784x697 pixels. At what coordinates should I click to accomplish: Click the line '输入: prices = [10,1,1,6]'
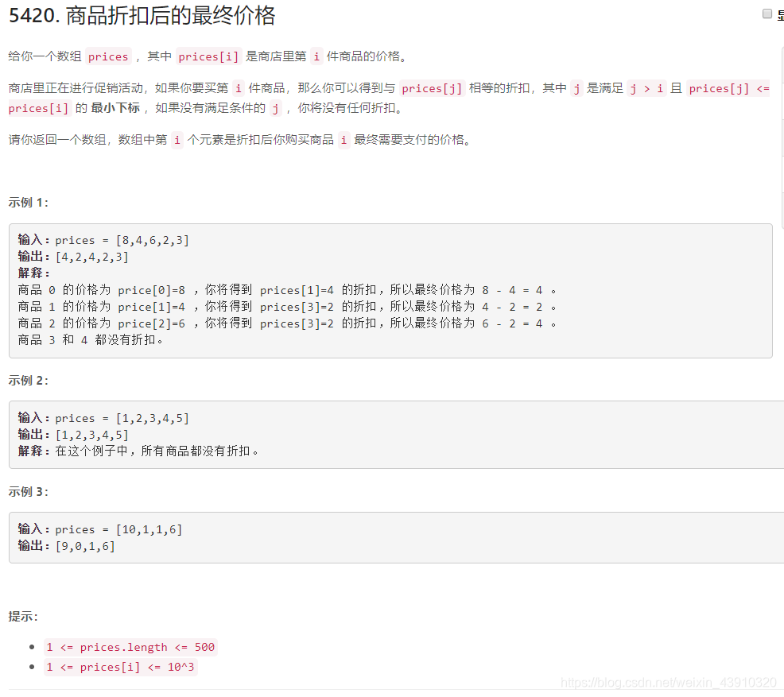100,529
